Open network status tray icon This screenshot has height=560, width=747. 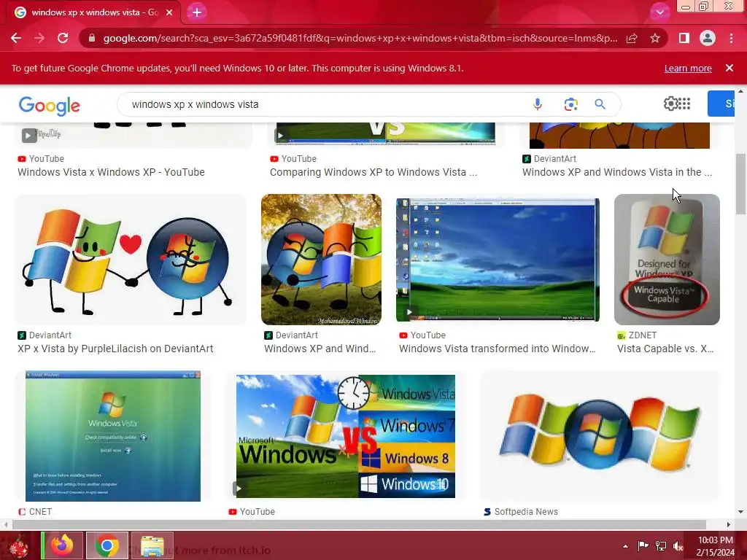tap(661, 545)
